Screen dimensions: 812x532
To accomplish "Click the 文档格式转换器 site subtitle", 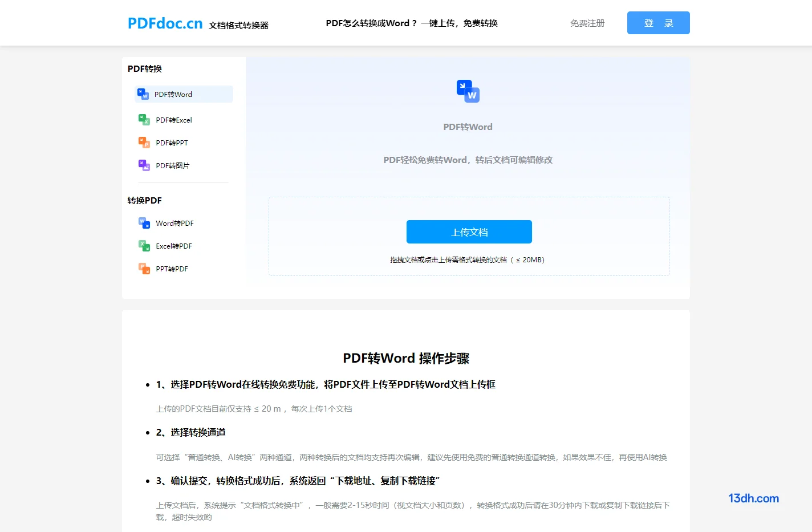I will tap(238, 26).
